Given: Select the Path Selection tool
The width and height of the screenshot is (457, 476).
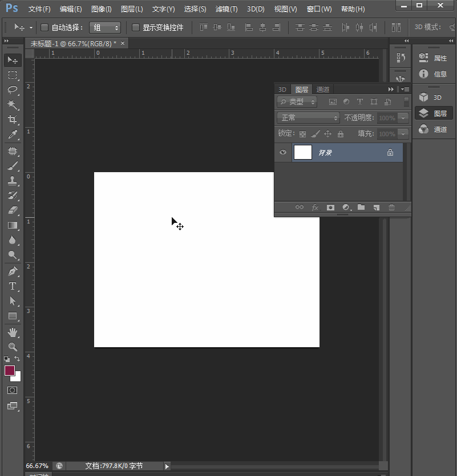Looking at the screenshot, I should pyautogui.click(x=13, y=301).
